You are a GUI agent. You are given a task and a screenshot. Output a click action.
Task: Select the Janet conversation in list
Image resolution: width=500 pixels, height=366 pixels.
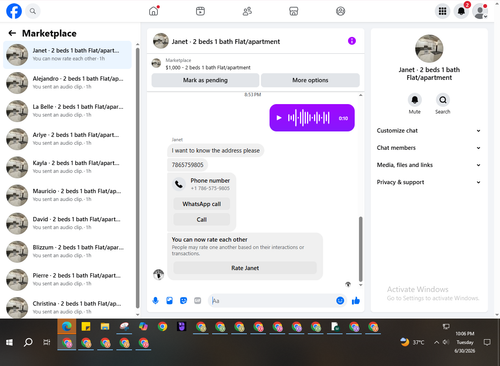(67, 55)
